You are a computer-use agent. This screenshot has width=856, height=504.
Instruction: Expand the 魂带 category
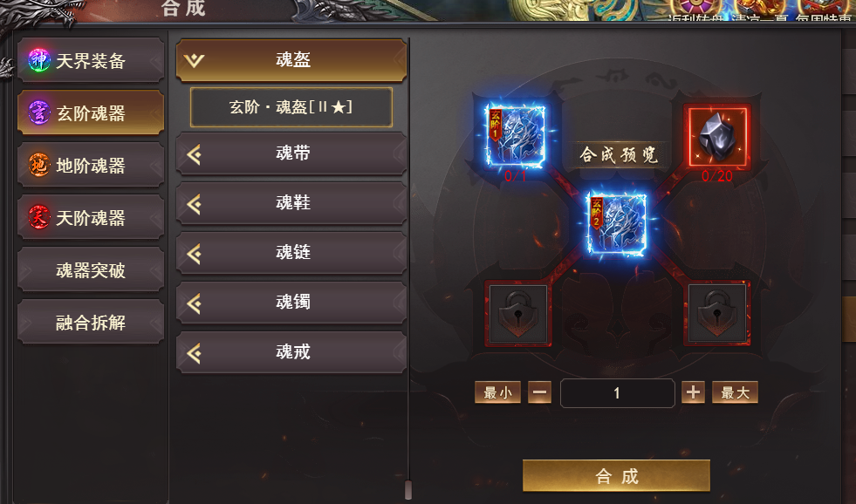click(x=291, y=153)
